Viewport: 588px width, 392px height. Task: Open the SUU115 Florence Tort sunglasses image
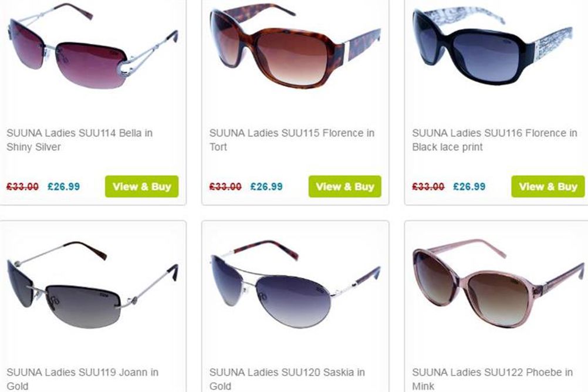pyautogui.click(x=295, y=46)
